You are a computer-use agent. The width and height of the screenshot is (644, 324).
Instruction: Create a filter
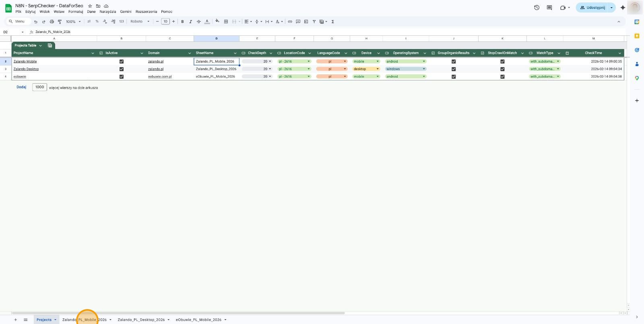pos(314,22)
